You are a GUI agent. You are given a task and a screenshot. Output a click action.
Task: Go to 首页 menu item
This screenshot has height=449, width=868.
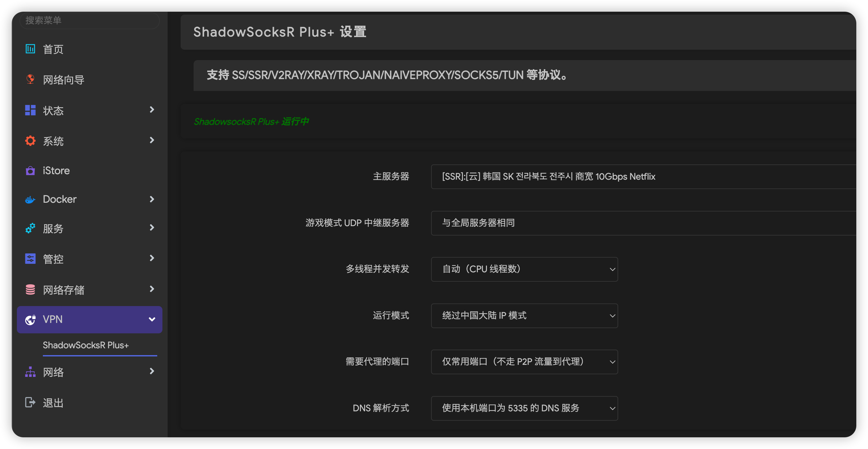pyautogui.click(x=90, y=49)
